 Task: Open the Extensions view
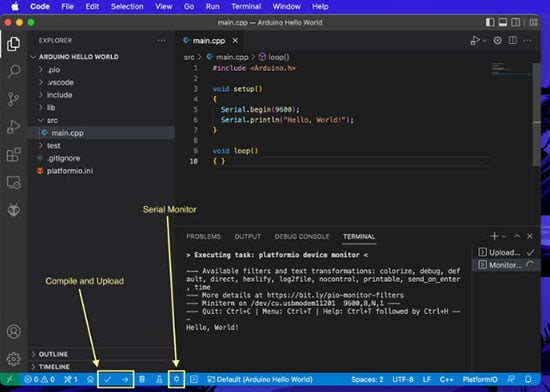coord(14,155)
